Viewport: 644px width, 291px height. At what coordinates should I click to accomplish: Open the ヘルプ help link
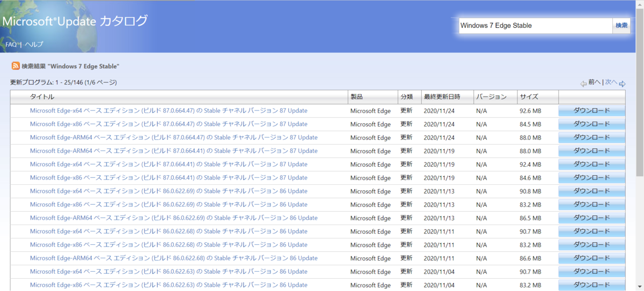tap(34, 44)
